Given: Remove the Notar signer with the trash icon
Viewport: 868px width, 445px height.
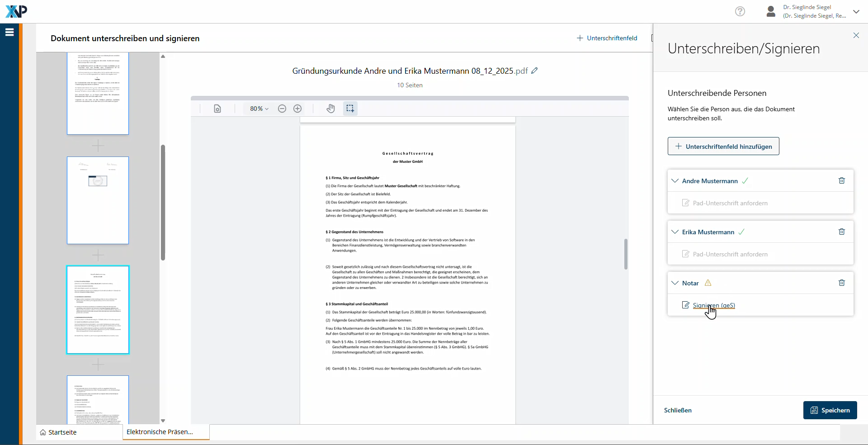Looking at the screenshot, I should coord(841,283).
